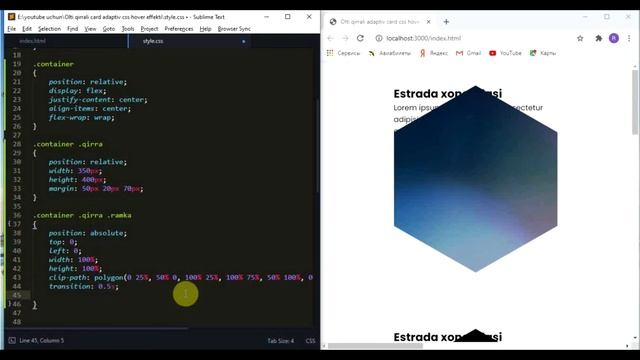Click line number 33 in gutter

(x=17, y=188)
